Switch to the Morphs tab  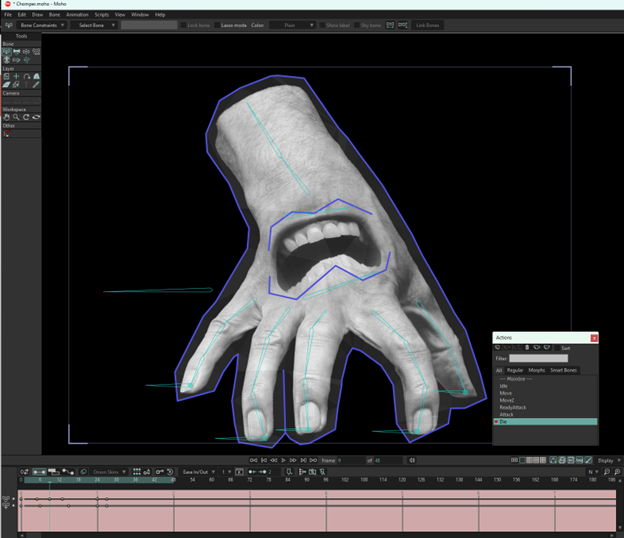pyautogui.click(x=536, y=370)
